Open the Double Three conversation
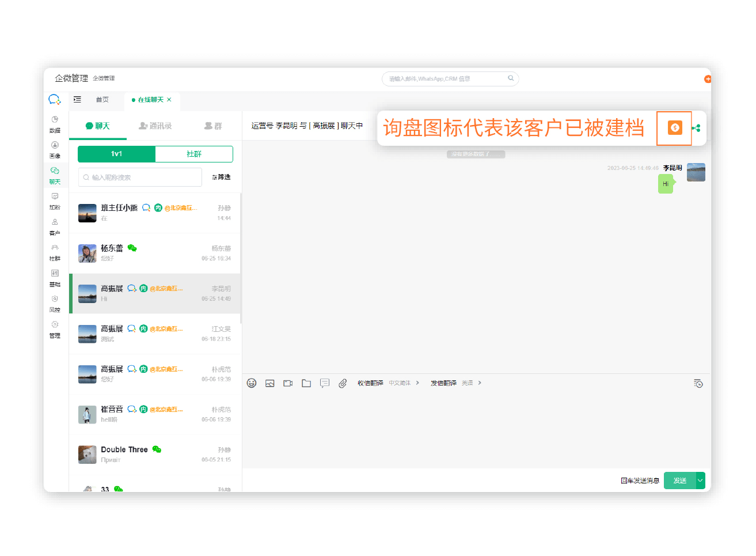This screenshot has height=556, width=756. [155, 455]
